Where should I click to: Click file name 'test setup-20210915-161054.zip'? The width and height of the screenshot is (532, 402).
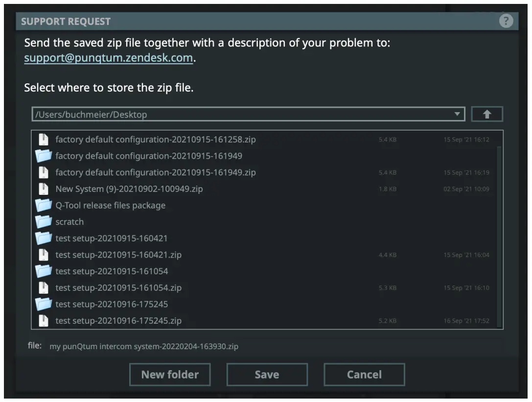(118, 287)
